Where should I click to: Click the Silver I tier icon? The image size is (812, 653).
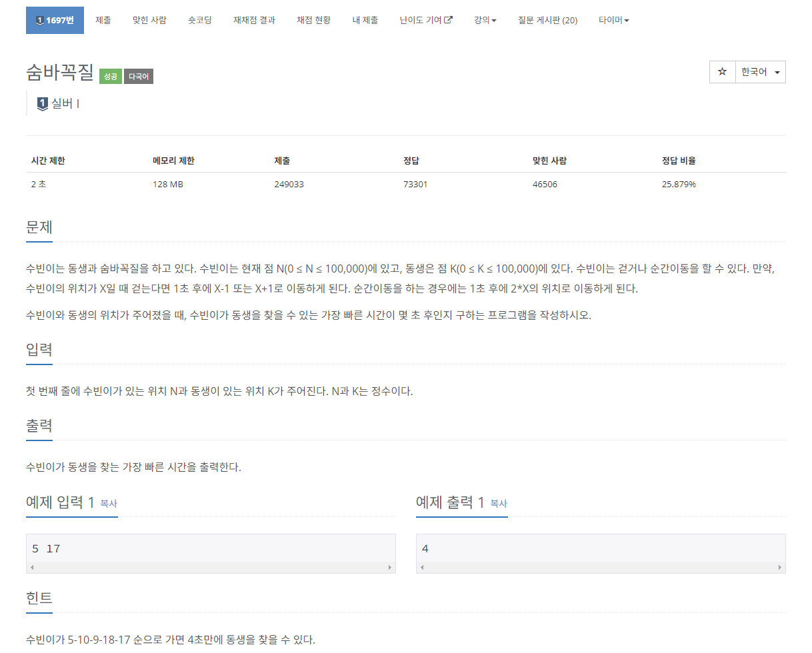(41, 103)
